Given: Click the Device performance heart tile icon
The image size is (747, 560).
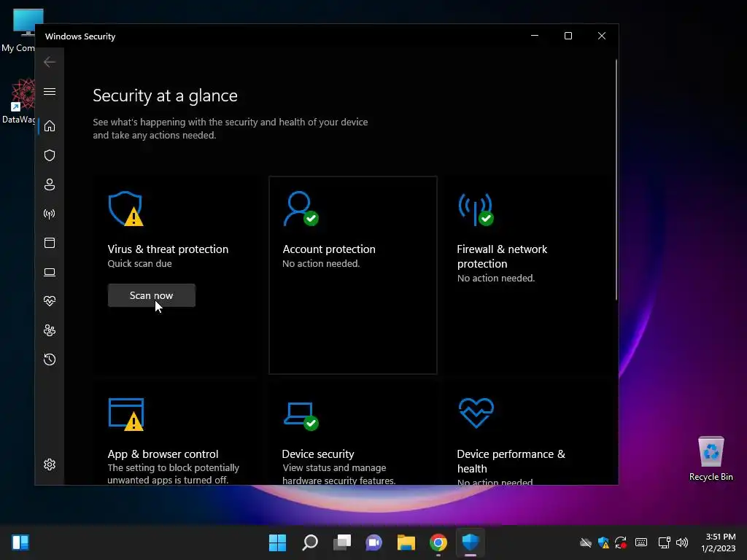Looking at the screenshot, I should 476,413.
